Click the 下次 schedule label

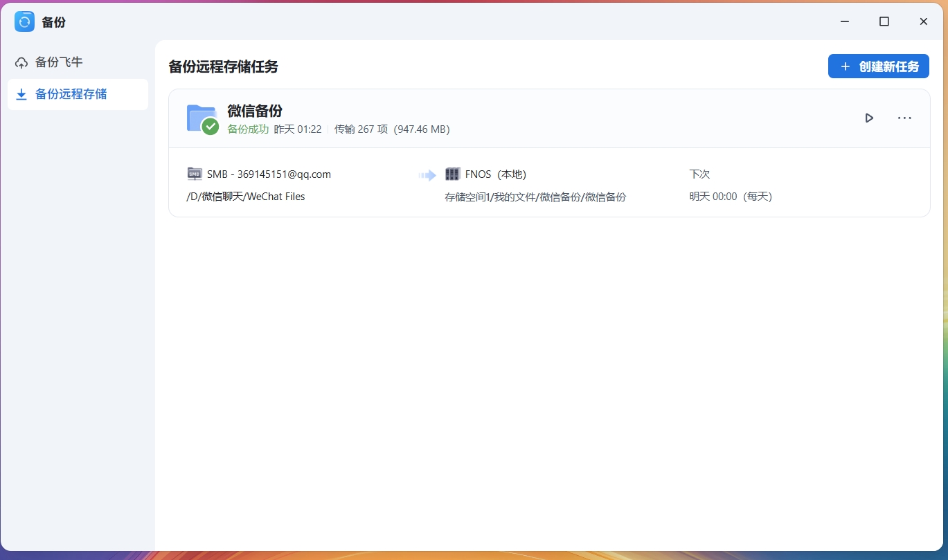click(699, 174)
